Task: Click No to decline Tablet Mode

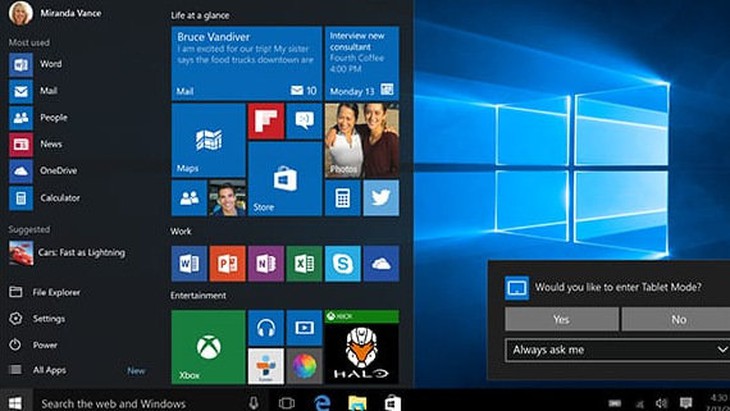Action: [678, 319]
